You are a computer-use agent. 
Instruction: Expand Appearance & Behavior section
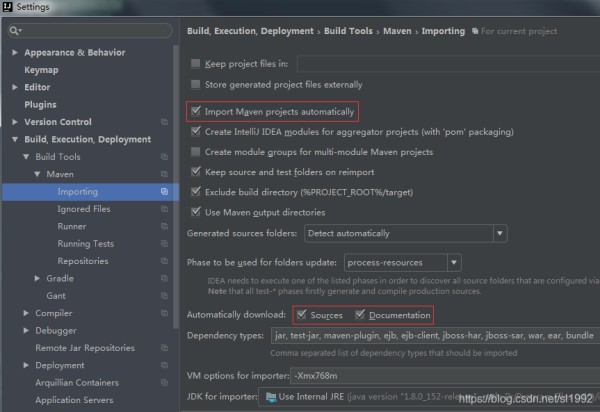[x=15, y=52]
